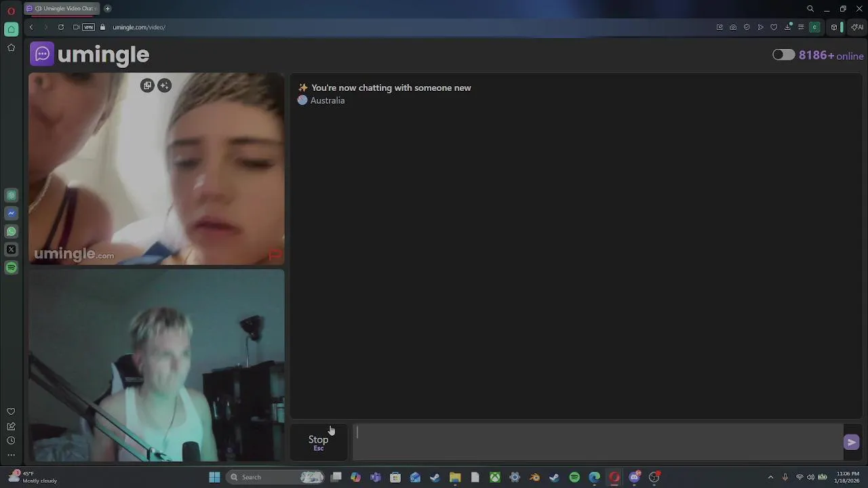
Task: Open the weather widget Mostly cloudy
Action: tap(33, 477)
